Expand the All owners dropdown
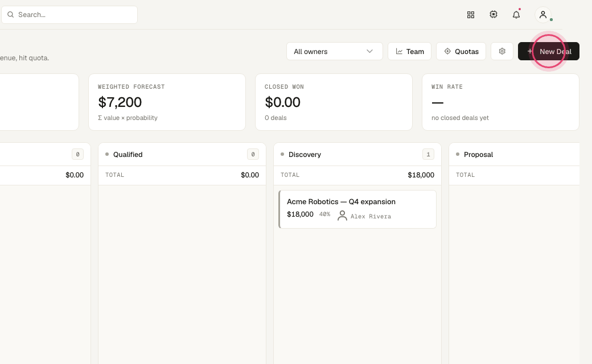This screenshot has height=364, width=592. [x=335, y=51]
